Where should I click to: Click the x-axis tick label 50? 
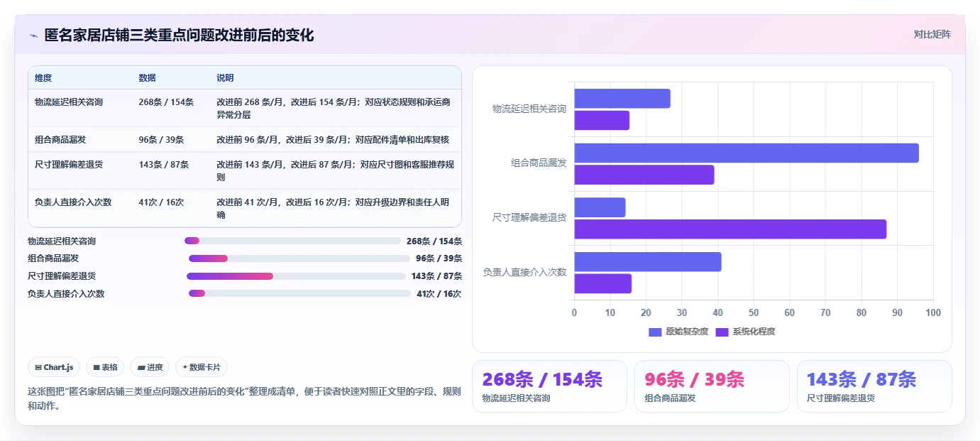coord(754,313)
